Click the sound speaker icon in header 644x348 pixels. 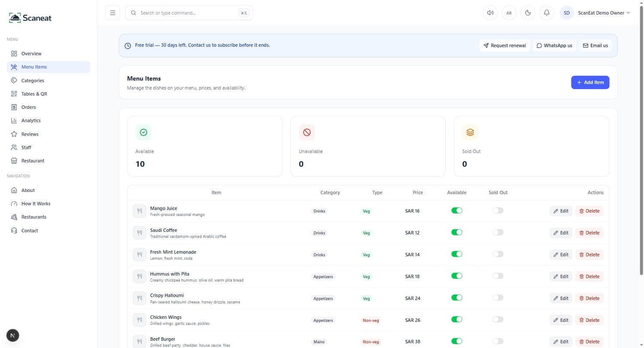pos(490,13)
